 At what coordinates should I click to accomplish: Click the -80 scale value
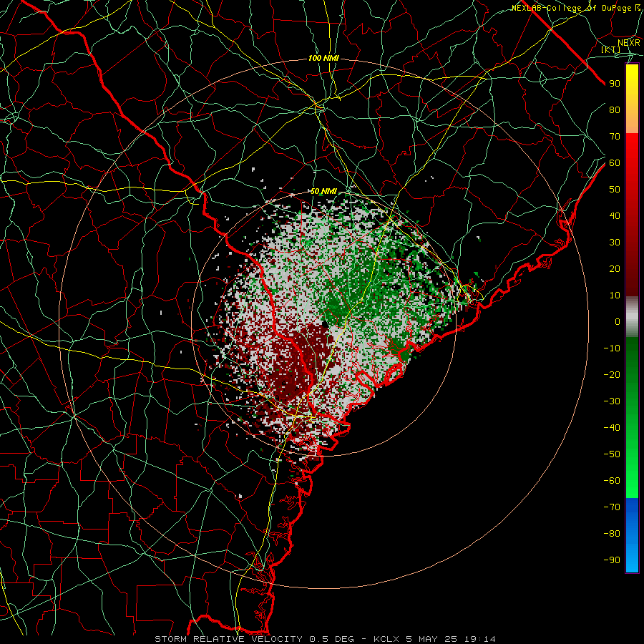612,534
